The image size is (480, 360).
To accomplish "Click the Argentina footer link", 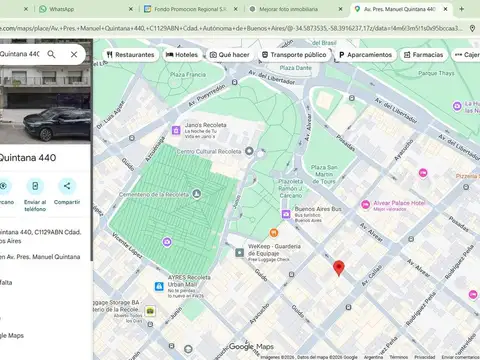I will 373,357.
